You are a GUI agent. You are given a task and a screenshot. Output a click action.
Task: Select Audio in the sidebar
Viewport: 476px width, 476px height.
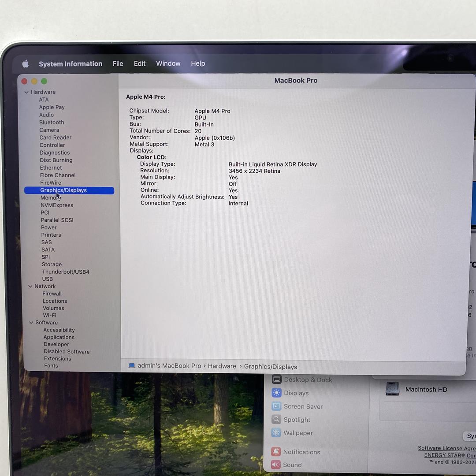point(46,115)
